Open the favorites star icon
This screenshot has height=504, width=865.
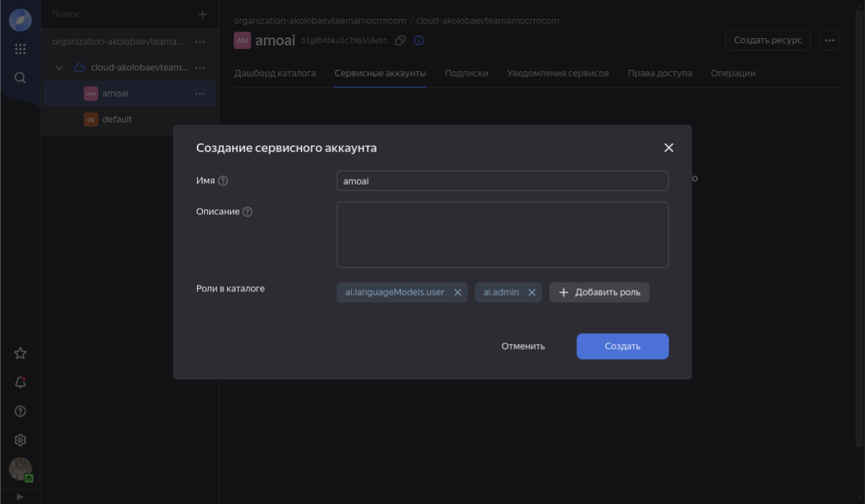(x=20, y=353)
